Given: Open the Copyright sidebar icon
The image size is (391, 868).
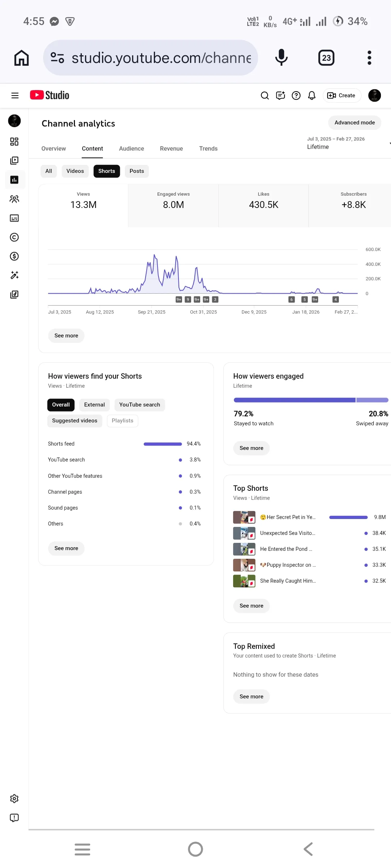Looking at the screenshot, I should [x=14, y=237].
